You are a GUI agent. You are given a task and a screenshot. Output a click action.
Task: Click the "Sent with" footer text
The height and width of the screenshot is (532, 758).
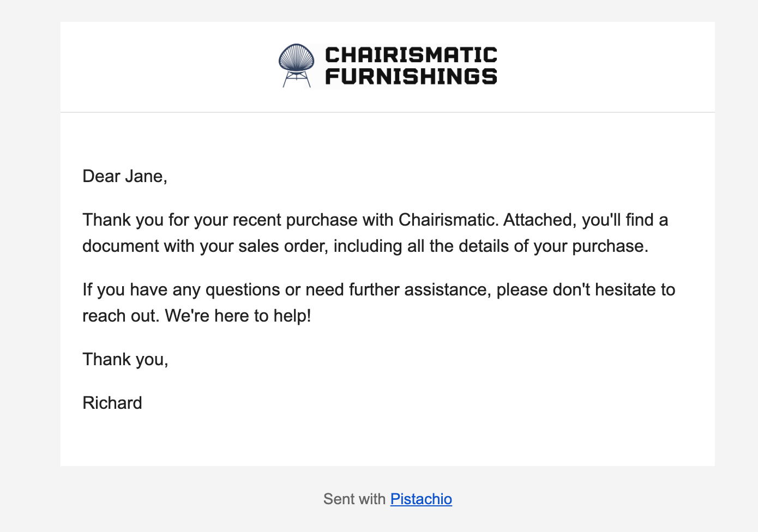tap(354, 499)
